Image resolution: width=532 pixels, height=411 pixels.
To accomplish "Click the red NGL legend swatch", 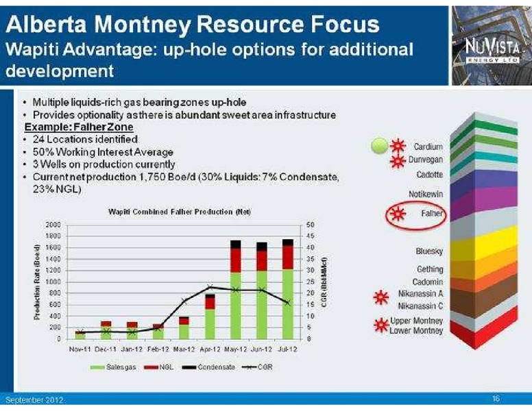I will (x=151, y=367).
